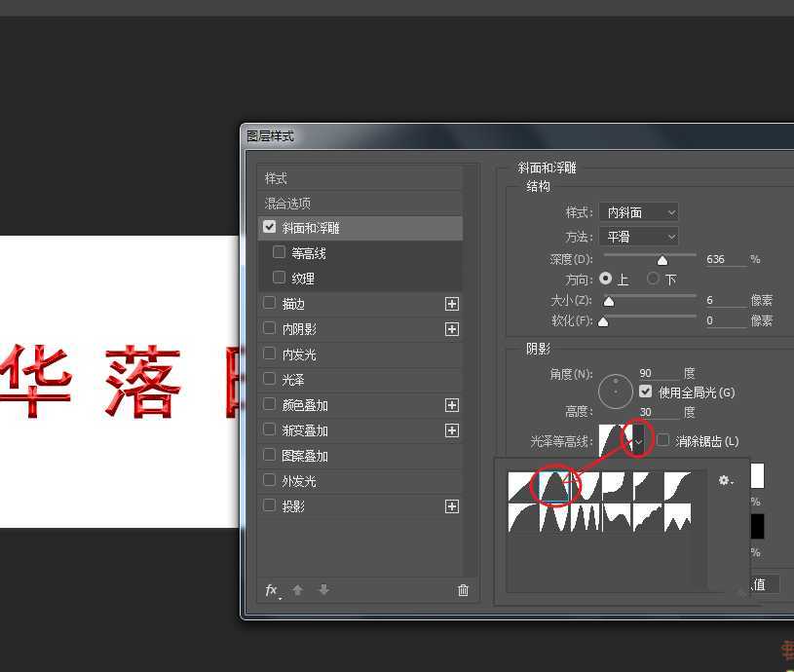Click the add icon next to 描边

(x=451, y=304)
